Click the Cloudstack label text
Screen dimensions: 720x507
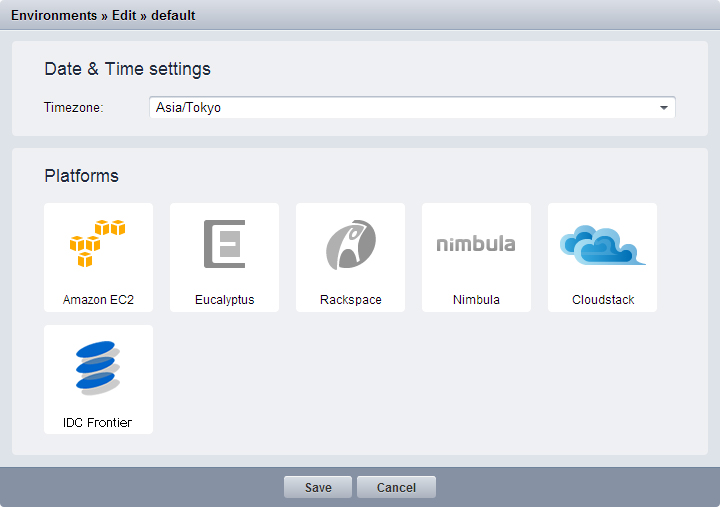tap(603, 300)
